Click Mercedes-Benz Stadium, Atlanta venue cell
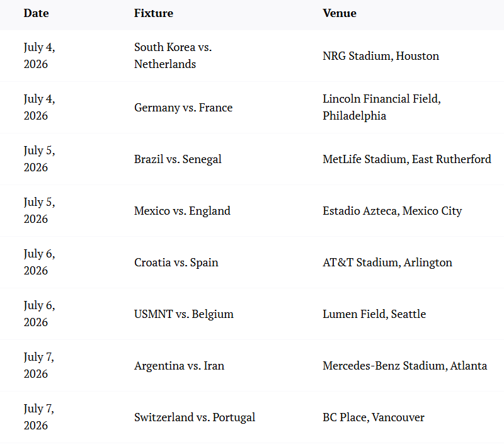The image size is (504, 447). [404, 366]
